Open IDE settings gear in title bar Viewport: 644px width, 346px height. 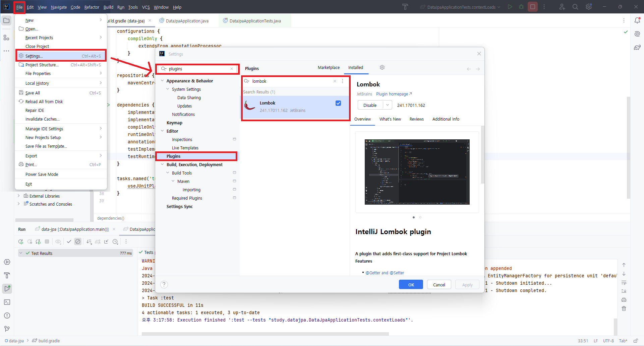click(589, 7)
